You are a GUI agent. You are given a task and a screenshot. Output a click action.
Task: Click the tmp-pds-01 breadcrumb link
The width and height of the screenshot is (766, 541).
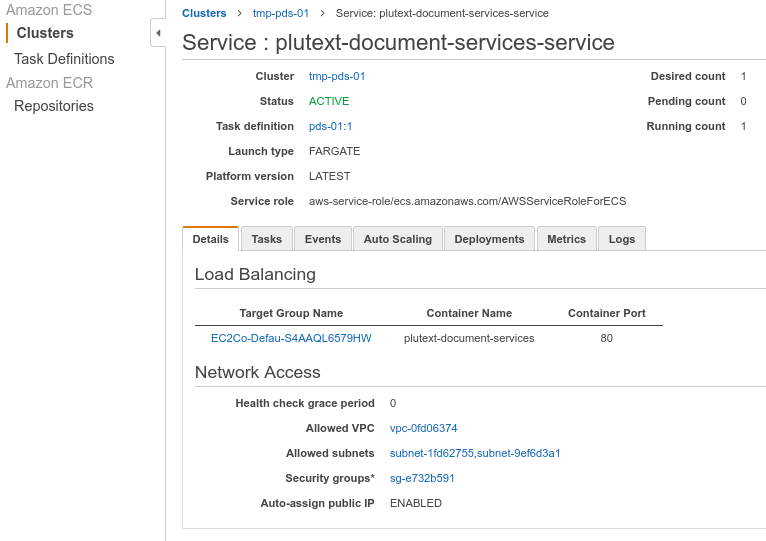[x=281, y=13]
